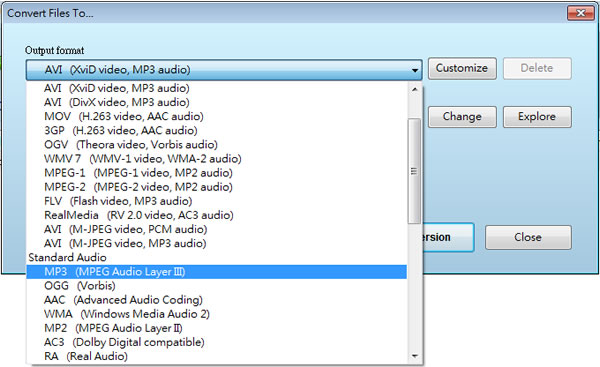Viewport: 600px width, 367px height.
Task: Close the Convert Files To dialog
Action: coord(580,13)
